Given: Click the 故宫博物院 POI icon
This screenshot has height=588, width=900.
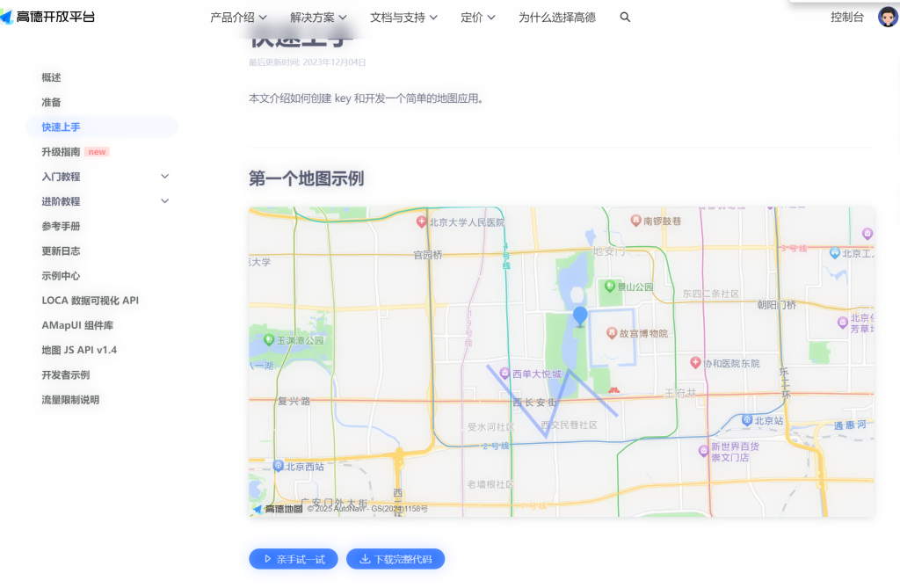Looking at the screenshot, I should [612, 332].
